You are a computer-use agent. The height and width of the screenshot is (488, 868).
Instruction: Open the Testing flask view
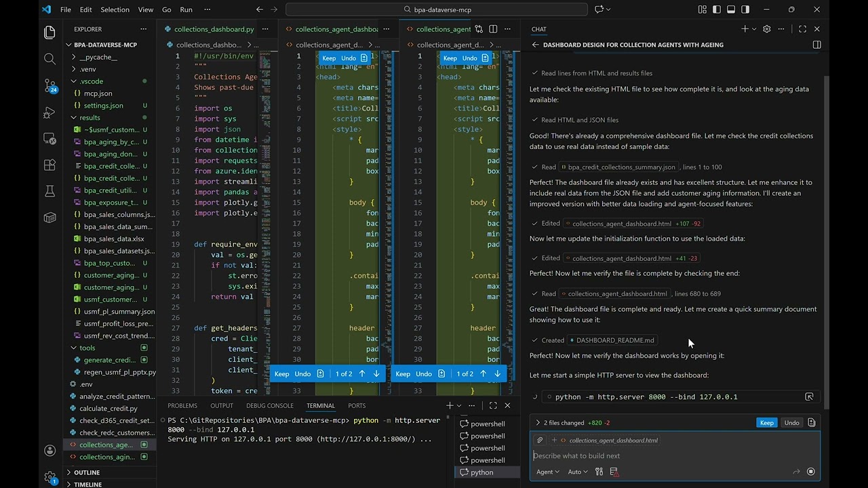pos(50,191)
